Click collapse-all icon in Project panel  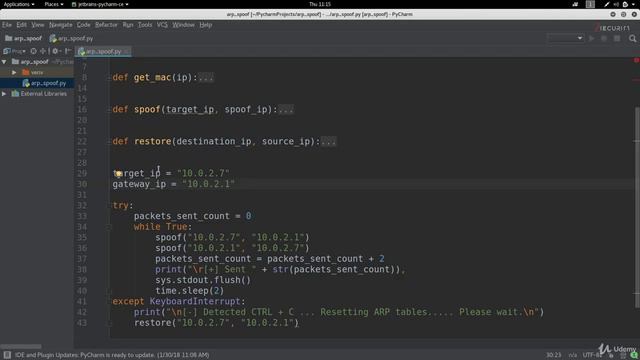click(42, 51)
